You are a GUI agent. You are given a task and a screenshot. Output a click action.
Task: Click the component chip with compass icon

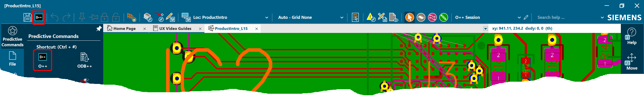pos(148,17)
